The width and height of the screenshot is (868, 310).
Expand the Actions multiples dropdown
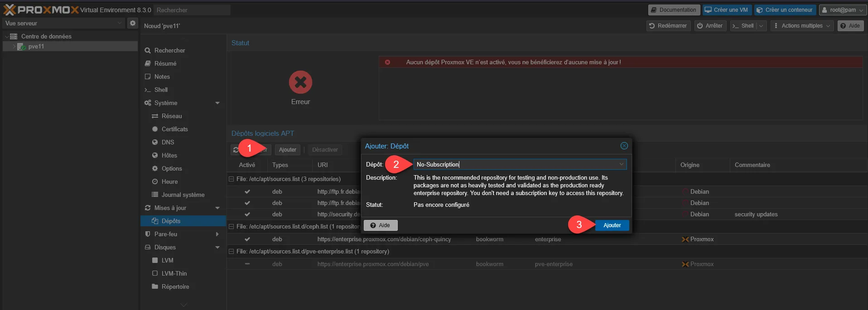[802, 26]
